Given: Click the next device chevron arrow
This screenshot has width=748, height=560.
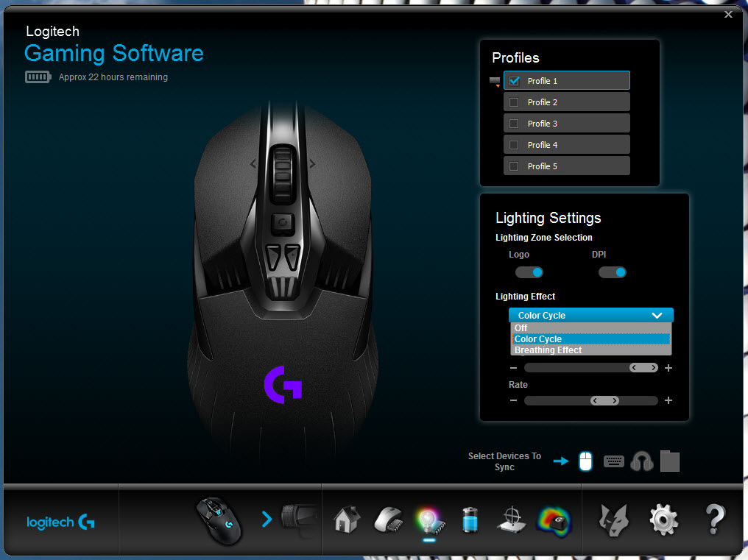Looking at the screenshot, I should click(x=267, y=519).
